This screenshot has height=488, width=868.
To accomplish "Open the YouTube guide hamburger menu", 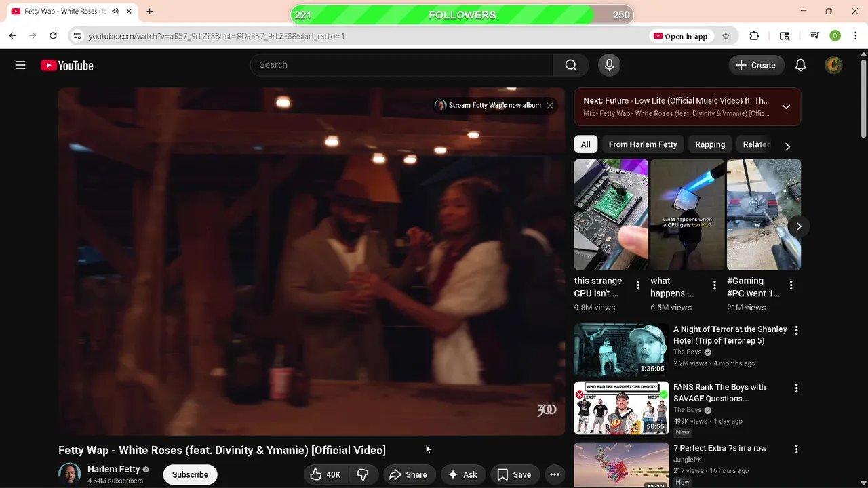I will coord(20,65).
